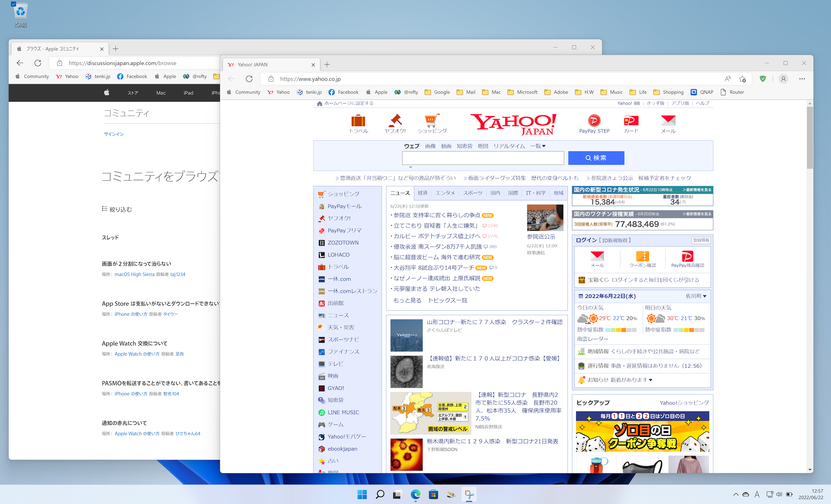The image size is (831, 504).
Task: Click the Yahoo search input field
Action: pyautogui.click(x=483, y=158)
